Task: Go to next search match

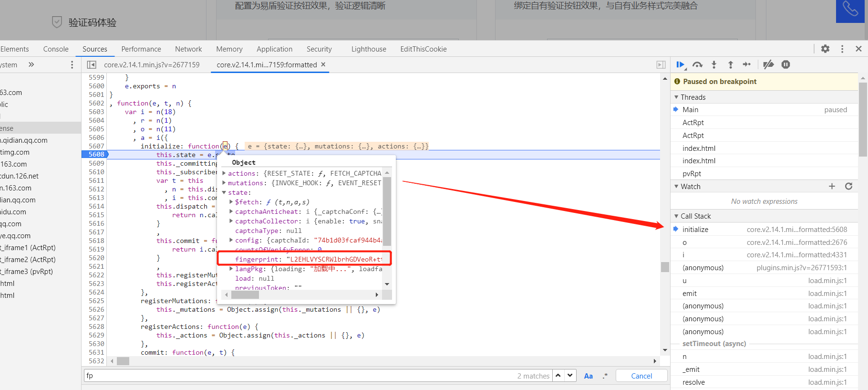Action: coord(570,376)
